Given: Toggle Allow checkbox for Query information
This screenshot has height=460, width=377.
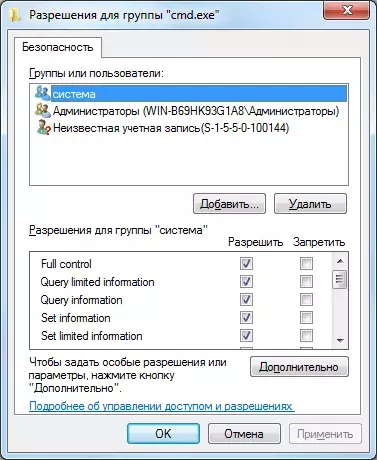Looking at the screenshot, I should (246, 300).
